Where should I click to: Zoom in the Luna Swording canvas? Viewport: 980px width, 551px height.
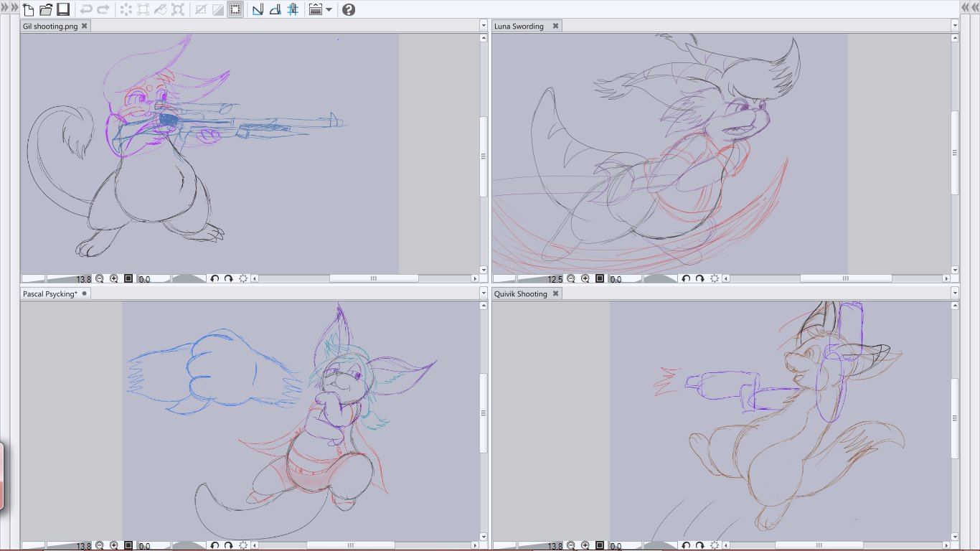coord(585,278)
